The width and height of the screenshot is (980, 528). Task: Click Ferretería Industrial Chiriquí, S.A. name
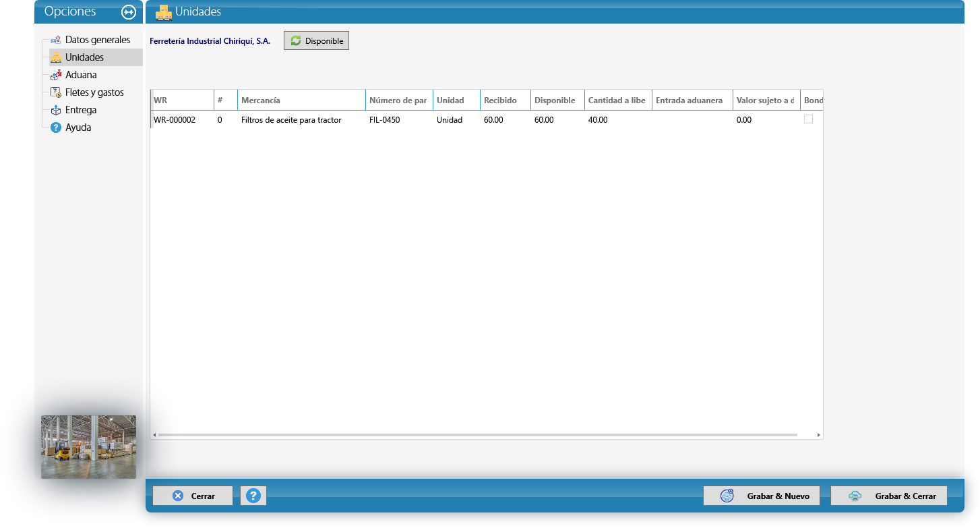point(210,41)
